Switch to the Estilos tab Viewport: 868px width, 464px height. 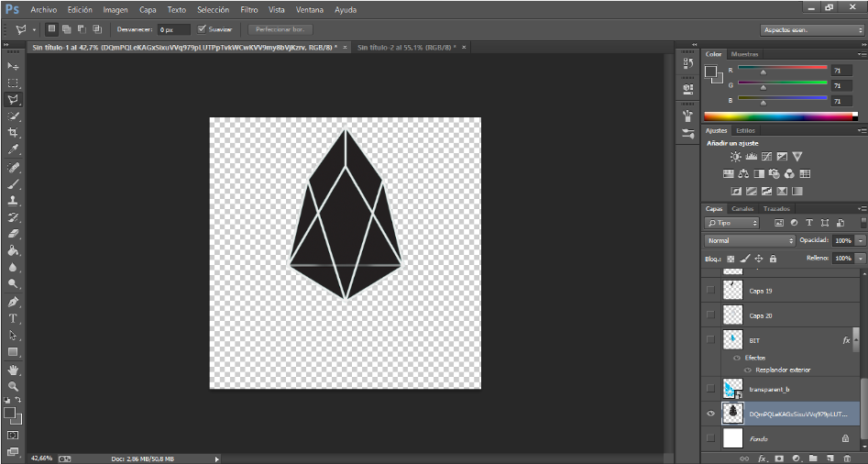[x=745, y=131]
